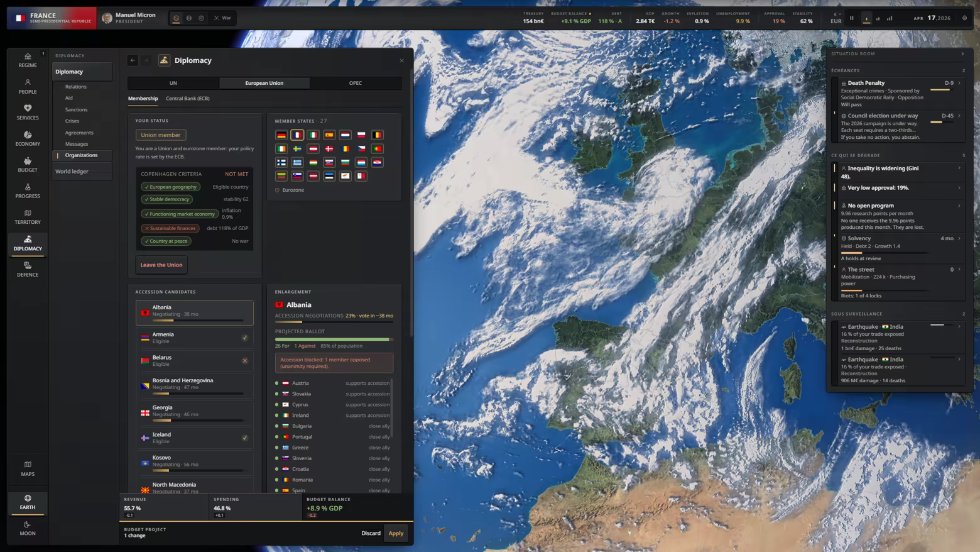The height and width of the screenshot is (552, 980).
Task: Collapse the Situation Room panel via its chevron
Action: click(x=962, y=54)
